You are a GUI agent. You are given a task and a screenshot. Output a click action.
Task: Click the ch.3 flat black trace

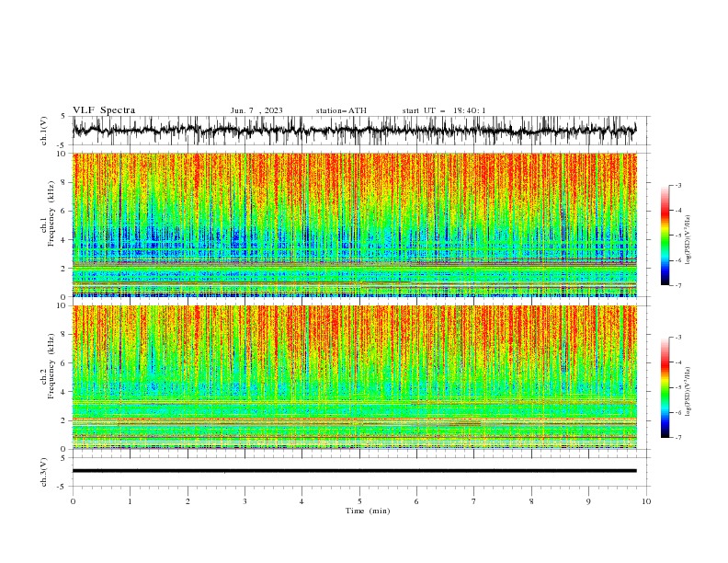point(354,471)
